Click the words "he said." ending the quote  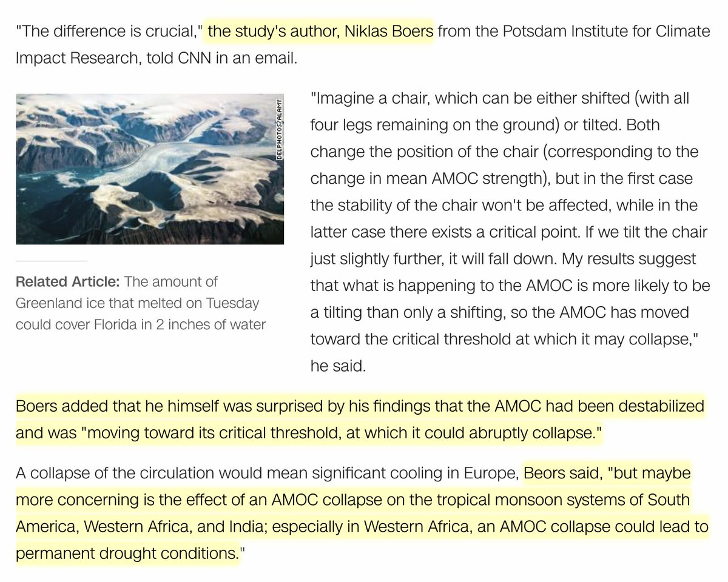(338, 367)
